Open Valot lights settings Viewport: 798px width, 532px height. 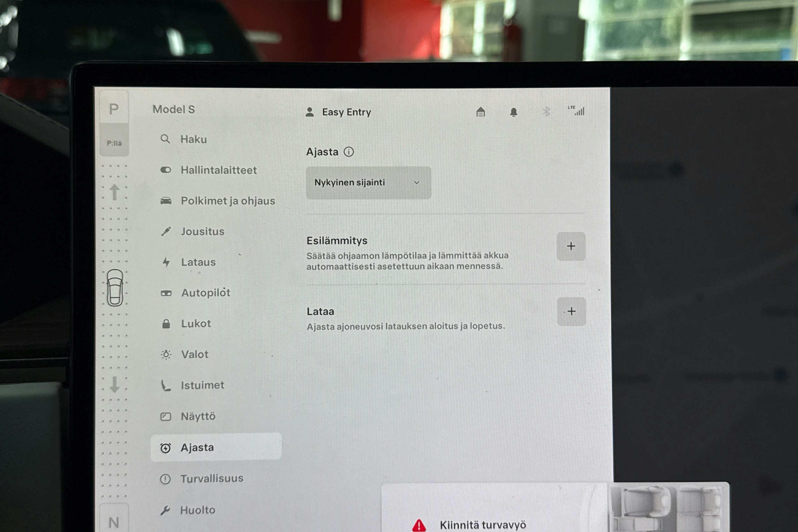(216, 355)
